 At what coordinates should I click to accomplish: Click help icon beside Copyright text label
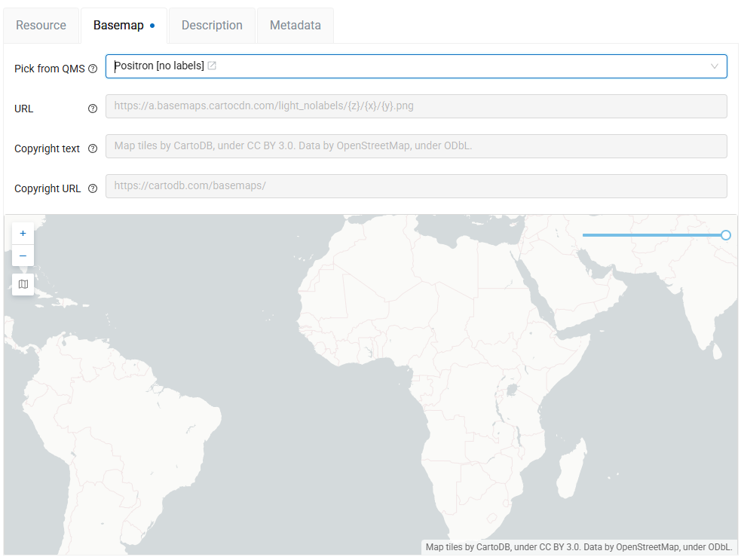[x=93, y=148]
